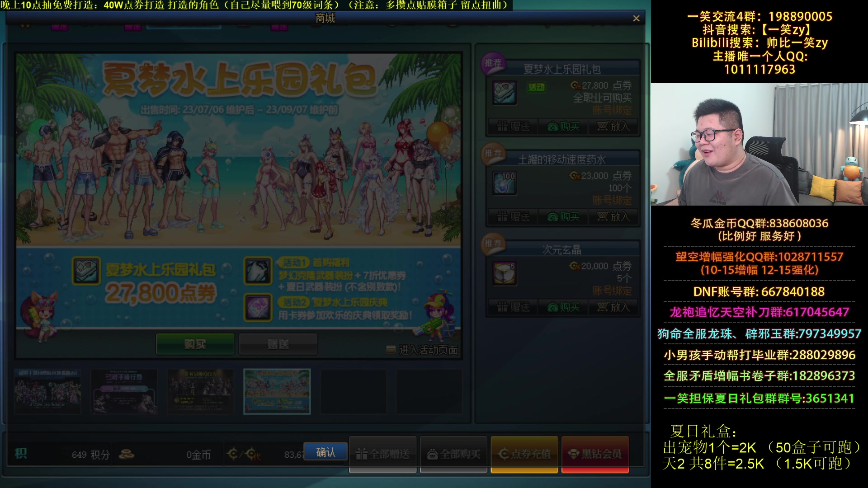Click 放入 for 夏梦水上乐园礼包 in recommendations
The image size is (868, 488).
coord(613,127)
